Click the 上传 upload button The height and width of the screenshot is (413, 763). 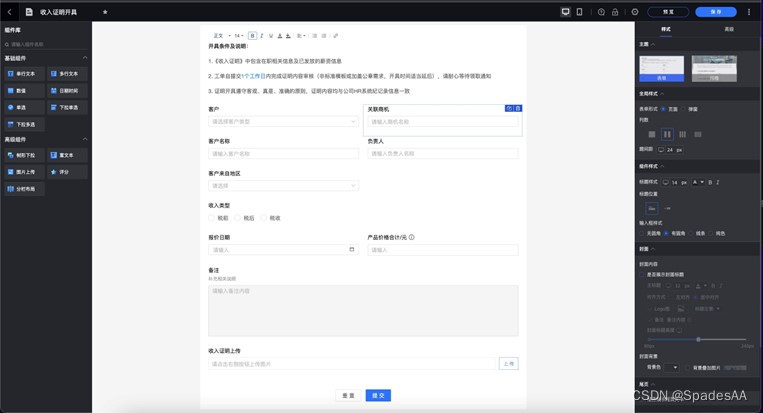point(509,364)
